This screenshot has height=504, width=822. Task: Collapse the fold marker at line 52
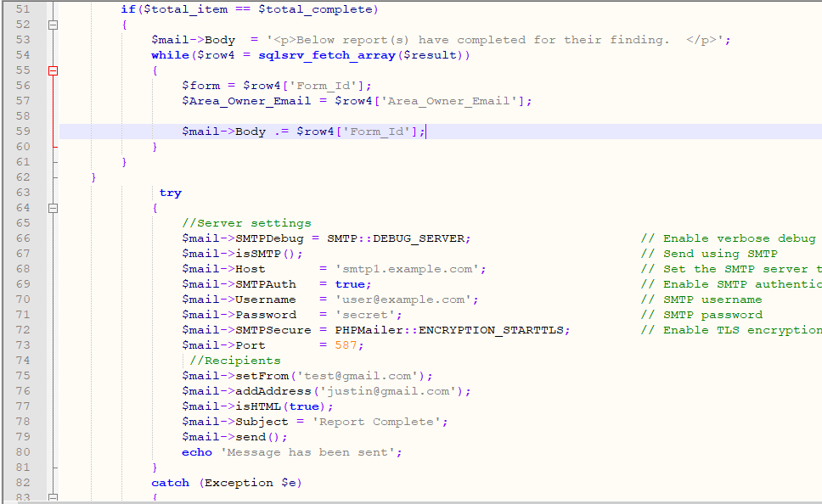point(53,25)
